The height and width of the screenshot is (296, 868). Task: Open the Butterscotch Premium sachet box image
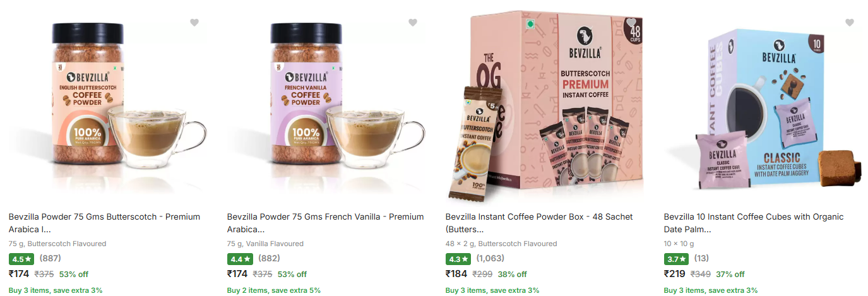tap(544, 104)
